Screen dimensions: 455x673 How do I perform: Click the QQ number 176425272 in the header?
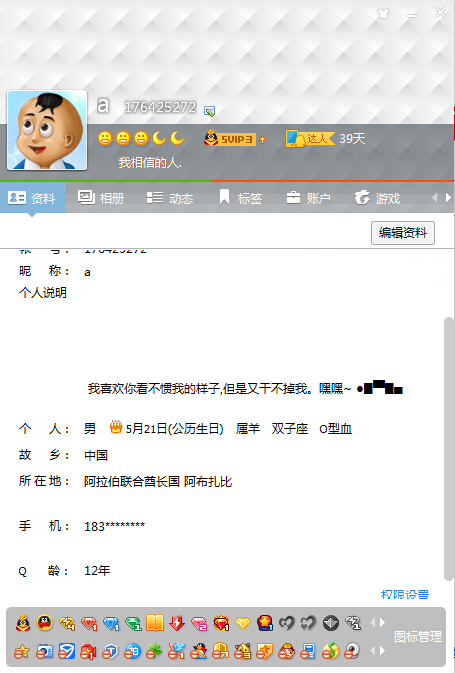click(x=160, y=107)
